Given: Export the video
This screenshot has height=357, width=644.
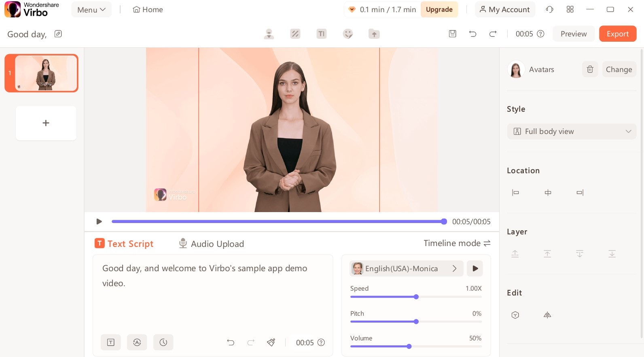Looking at the screenshot, I should 618,34.
